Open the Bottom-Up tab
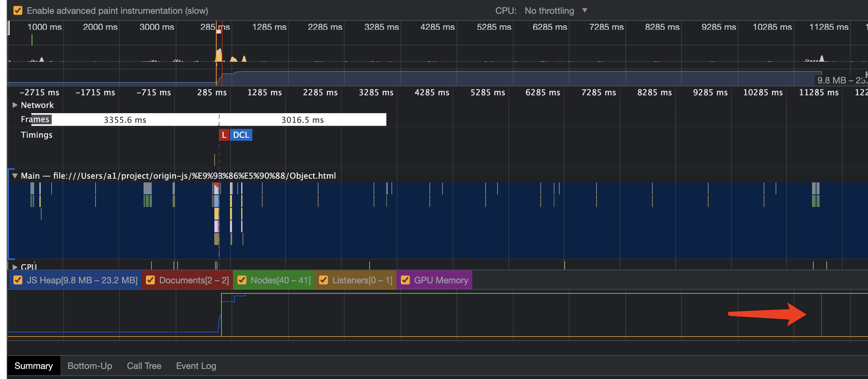 (x=90, y=366)
